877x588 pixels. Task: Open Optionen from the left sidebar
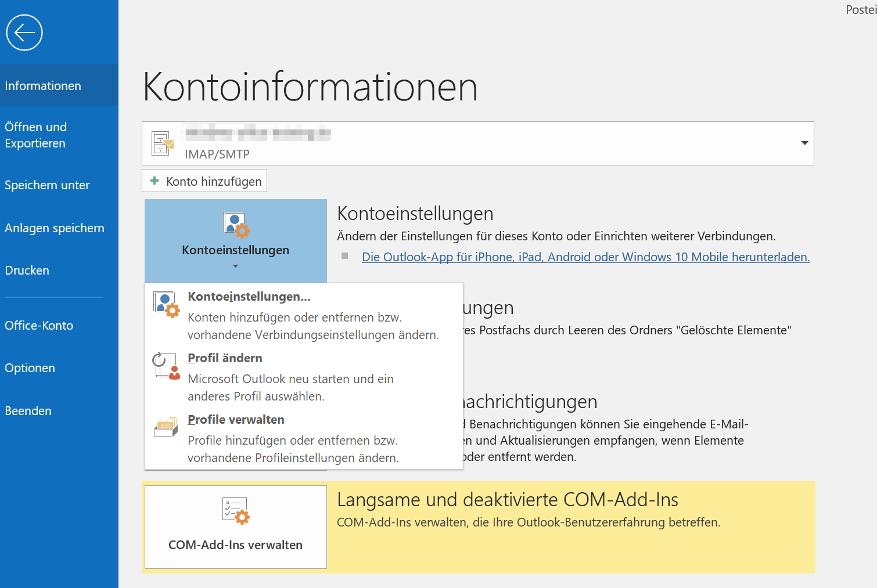tap(30, 368)
